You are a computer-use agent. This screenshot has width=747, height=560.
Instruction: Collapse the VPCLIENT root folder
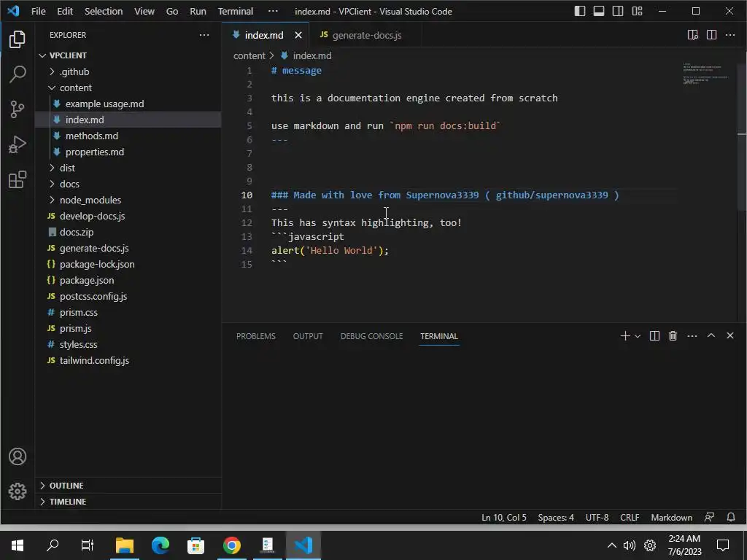click(128, 55)
